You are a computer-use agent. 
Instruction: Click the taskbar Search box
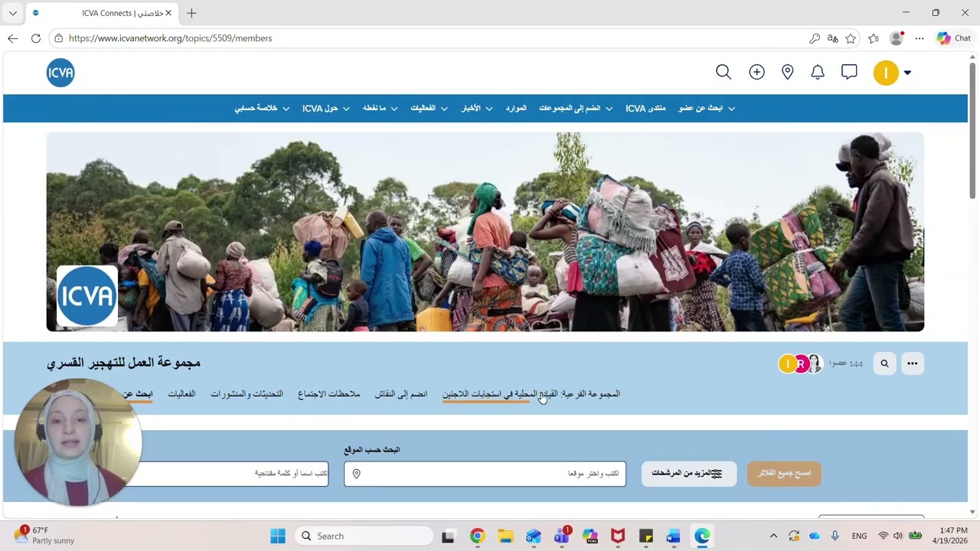364,536
